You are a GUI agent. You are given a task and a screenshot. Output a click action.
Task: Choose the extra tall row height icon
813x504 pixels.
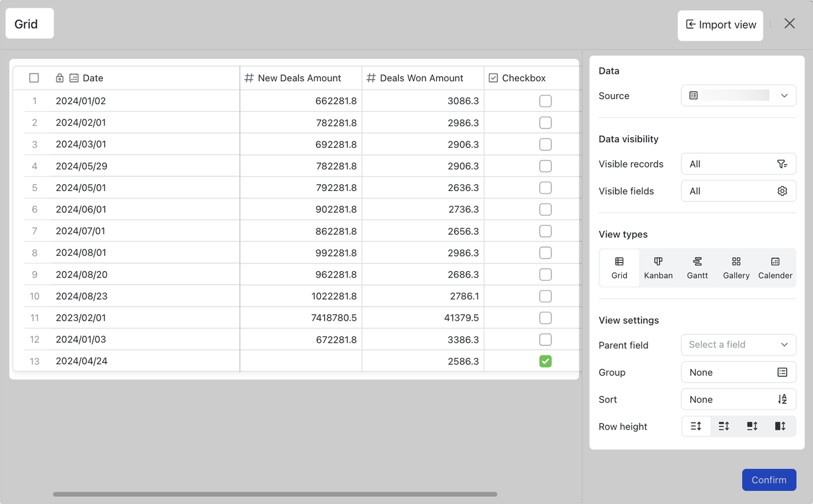tap(780, 427)
